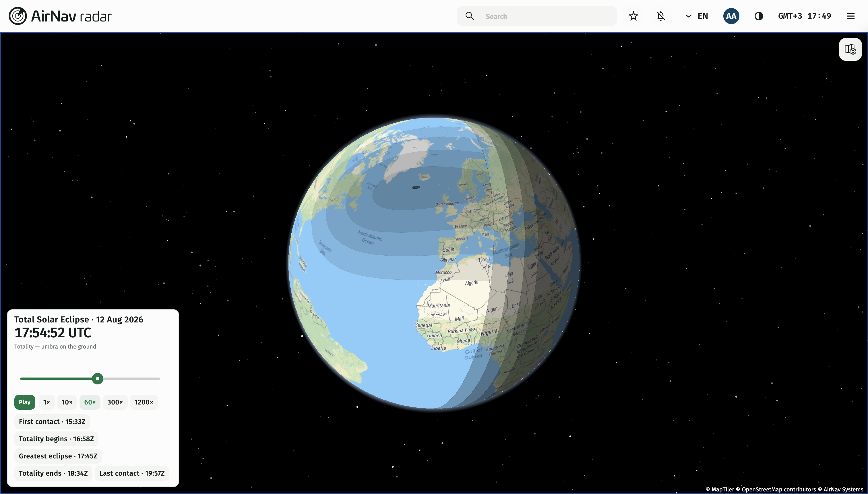868x494 pixels.
Task: Click the Tunisia label on globe
Action: click(x=485, y=259)
